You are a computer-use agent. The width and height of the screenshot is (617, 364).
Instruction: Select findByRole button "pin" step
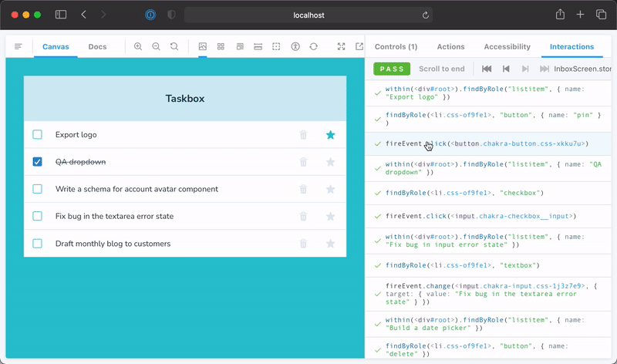pos(488,119)
